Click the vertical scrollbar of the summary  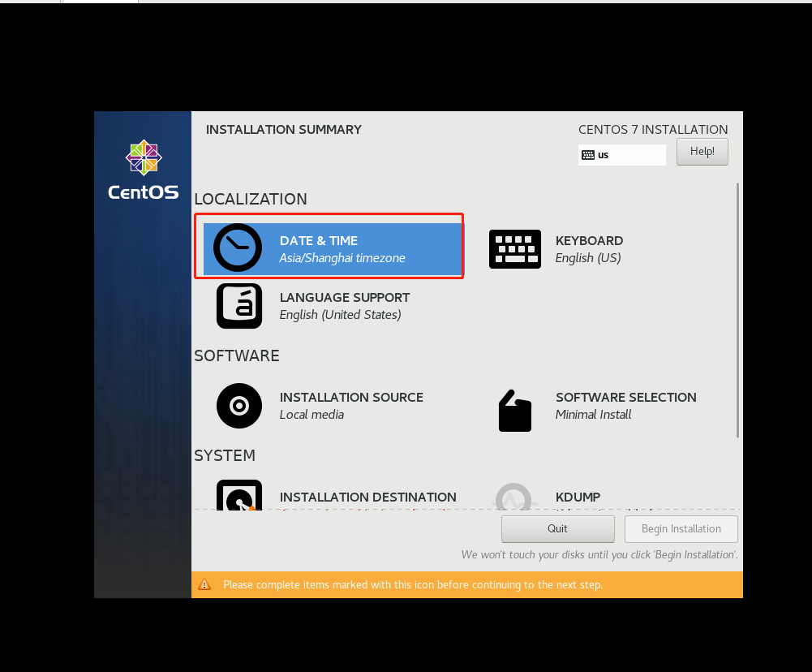(737, 310)
